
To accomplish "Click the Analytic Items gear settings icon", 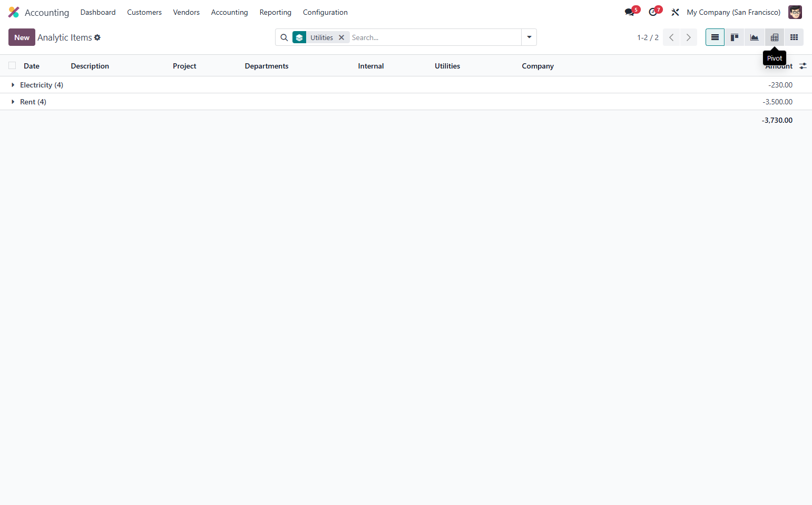I will tap(97, 37).
